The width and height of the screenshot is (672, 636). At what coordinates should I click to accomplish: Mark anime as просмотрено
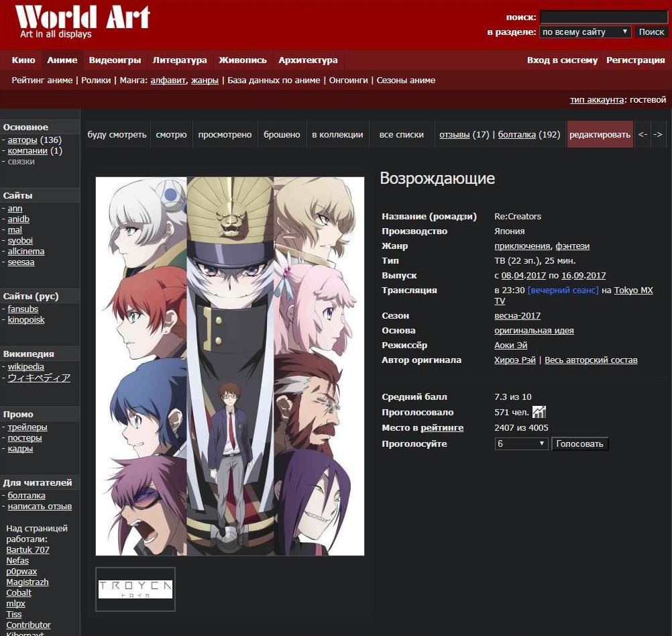[225, 134]
